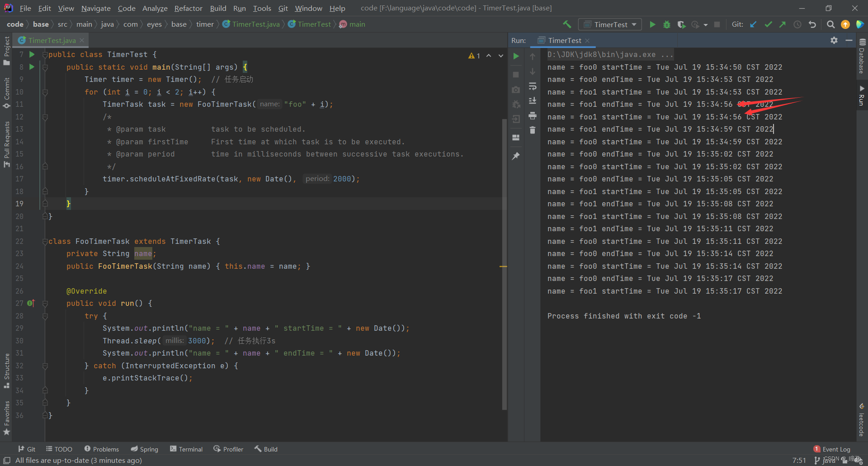The height and width of the screenshot is (466, 868).
Task: Click the override gutter marker on run()
Action: click(x=31, y=303)
